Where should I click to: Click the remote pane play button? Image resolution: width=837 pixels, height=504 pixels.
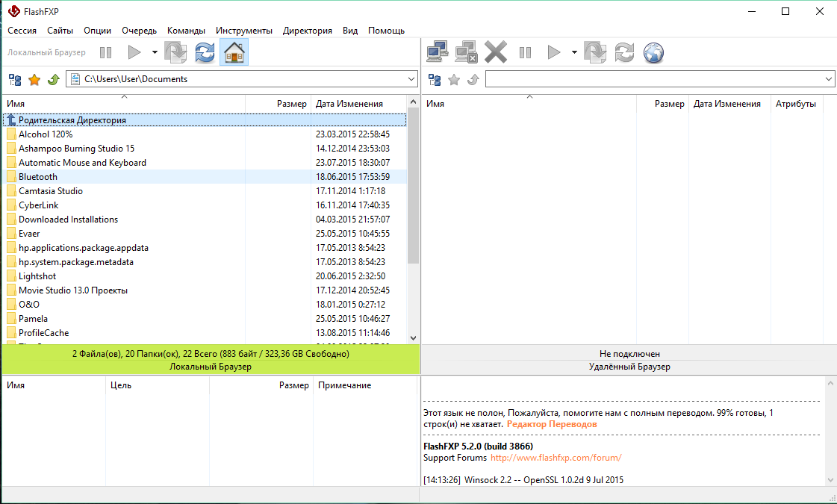point(553,52)
